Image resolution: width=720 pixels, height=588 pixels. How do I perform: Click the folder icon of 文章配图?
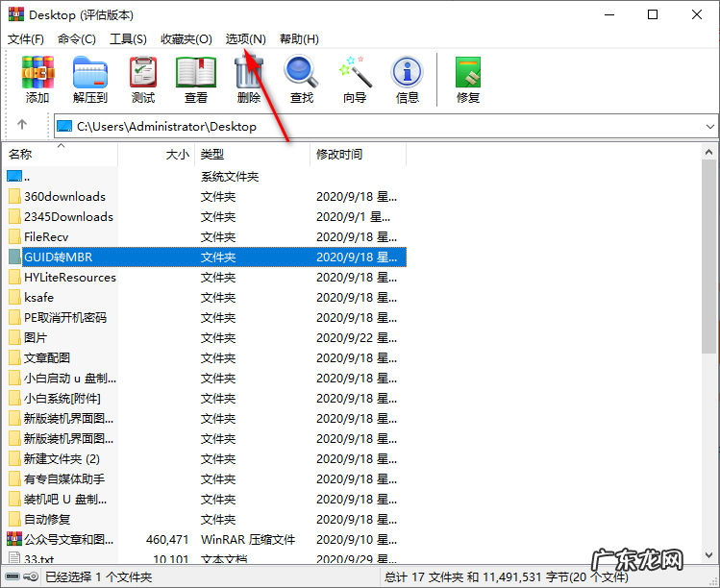14,358
